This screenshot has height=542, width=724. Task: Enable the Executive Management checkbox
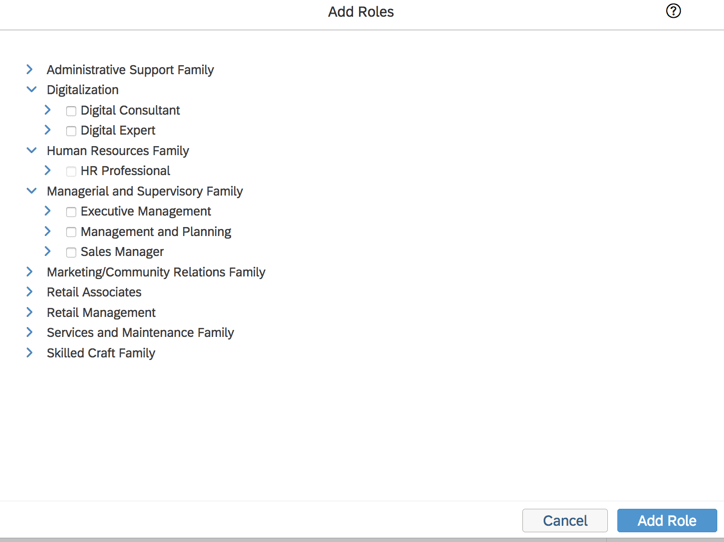point(71,212)
